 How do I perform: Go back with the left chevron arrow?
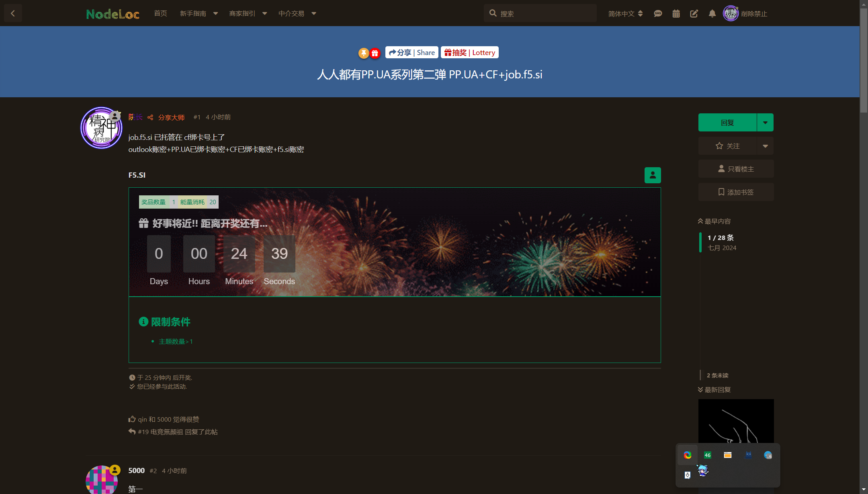[13, 13]
